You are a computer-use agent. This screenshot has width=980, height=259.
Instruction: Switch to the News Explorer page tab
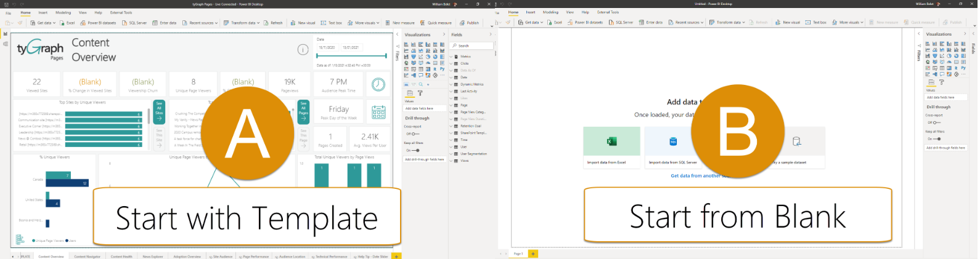click(153, 256)
